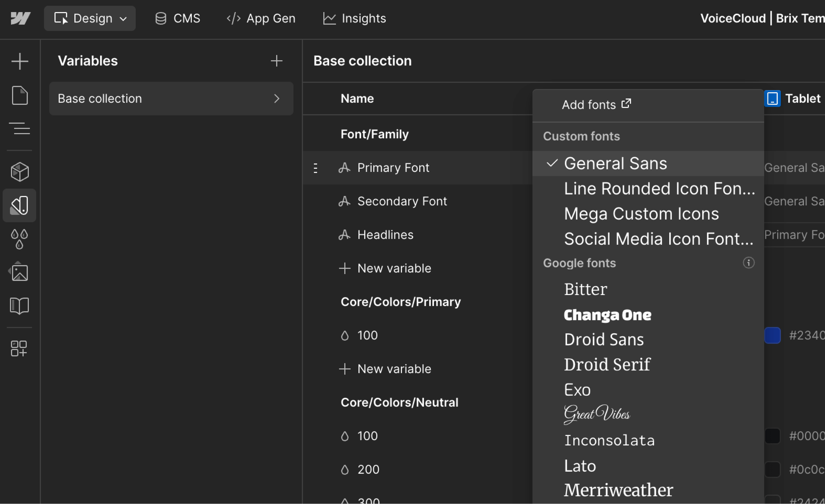Viewport: 825px width, 504px height.
Task: Open the Components panel
Action: pyautogui.click(x=19, y=171)
